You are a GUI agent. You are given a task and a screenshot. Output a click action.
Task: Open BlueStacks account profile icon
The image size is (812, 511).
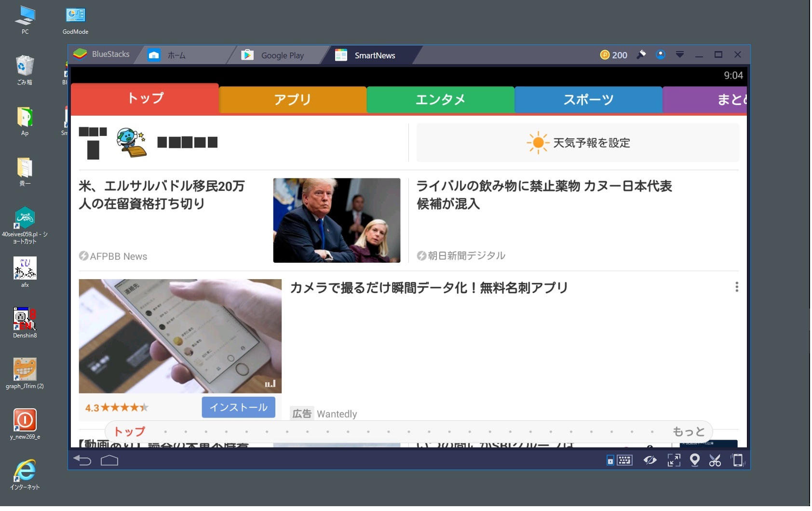pyautogui.click(x=661, y=54)
